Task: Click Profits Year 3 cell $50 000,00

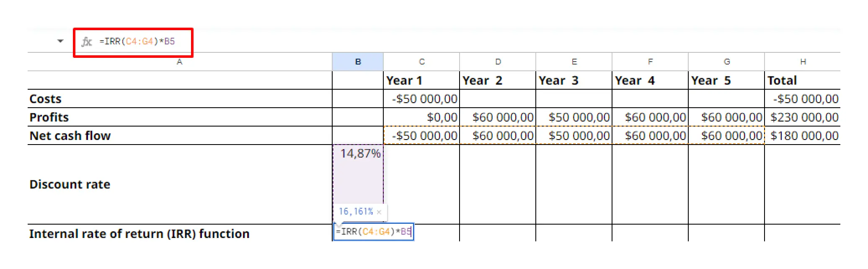Action: click(x=574, y=117)
